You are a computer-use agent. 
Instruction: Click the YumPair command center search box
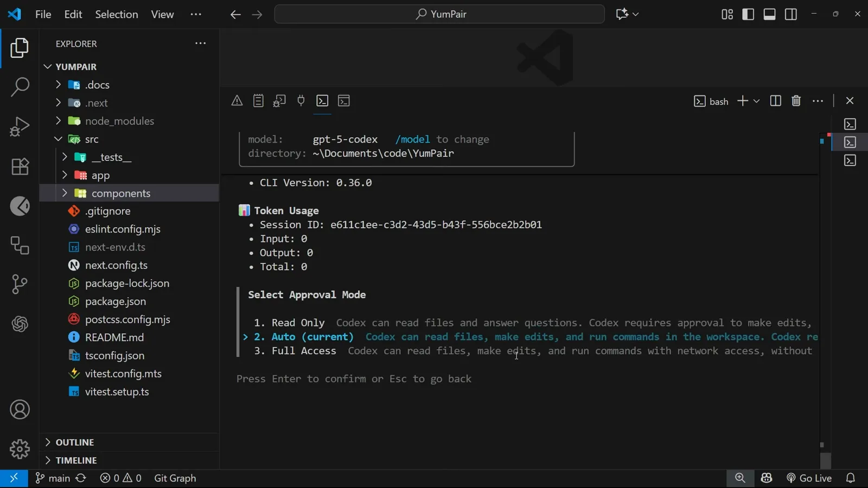(439, 14)
